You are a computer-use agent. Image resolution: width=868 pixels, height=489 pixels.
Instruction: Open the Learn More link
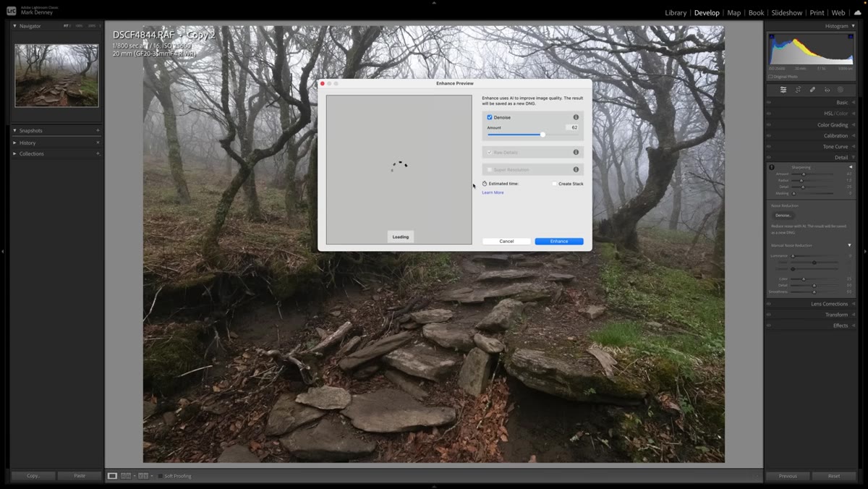[493, 192]
